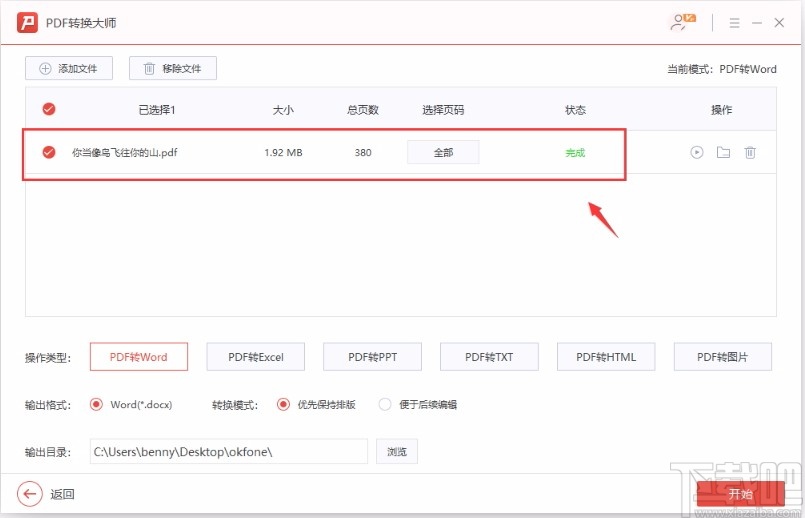The height and width of the screenshot is (518, 805).
Task: Click the file name 你当像鸟飞往你的山.pdf
Action: click(125, 152)
